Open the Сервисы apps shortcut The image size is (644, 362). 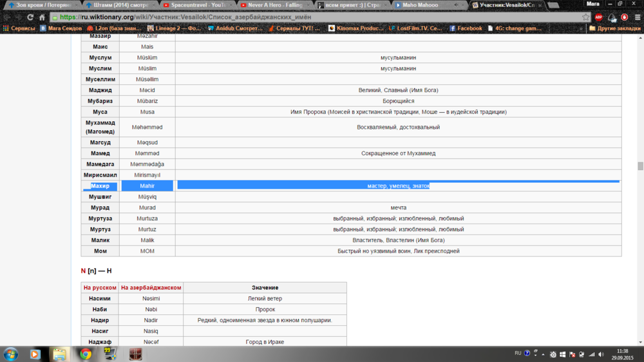(x=18, y=28)
